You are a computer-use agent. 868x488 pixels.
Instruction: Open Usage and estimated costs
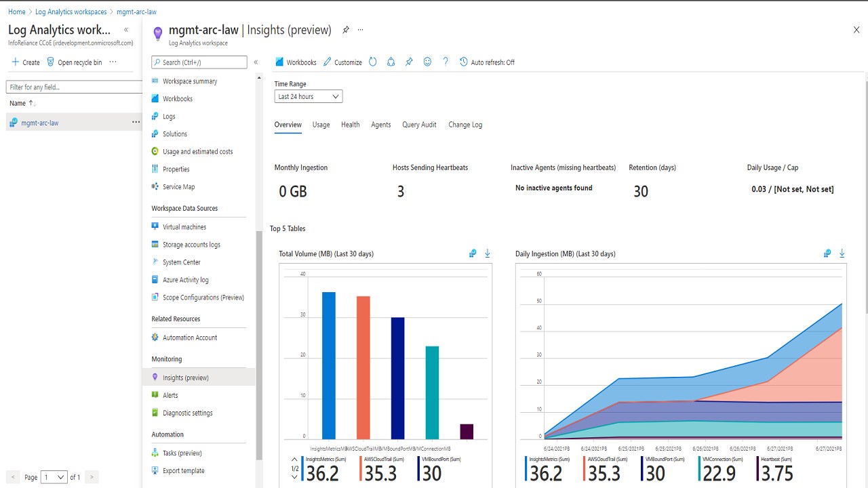click(x=199, y=152)
